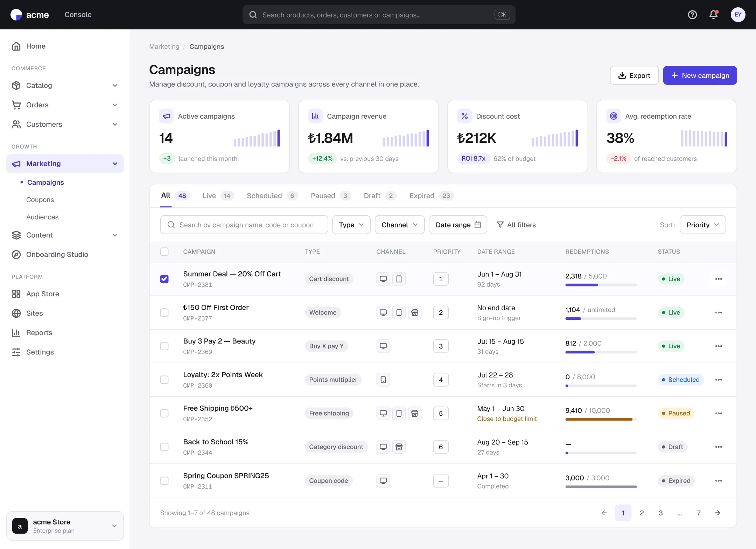This screenshot has width=756, height=549.
Task: Click the help question mark icon
Action: [692, 15]
